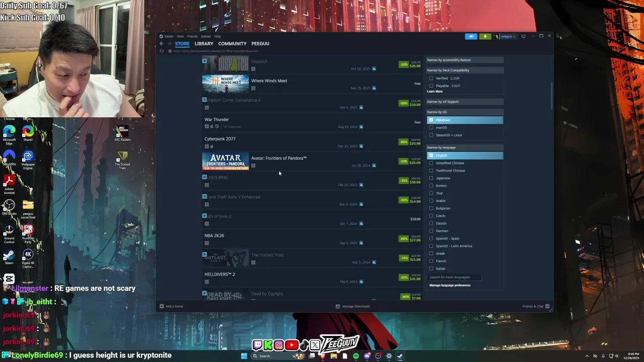Viewport: 644px width, 362px height.
Task: Check the macOS filter
Action: tap(431, 128)
